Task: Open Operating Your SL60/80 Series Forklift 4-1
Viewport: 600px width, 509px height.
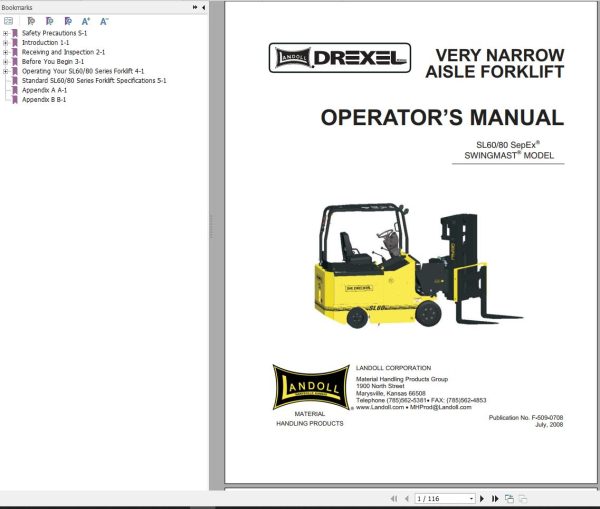Action: click(x=83, y=71)
